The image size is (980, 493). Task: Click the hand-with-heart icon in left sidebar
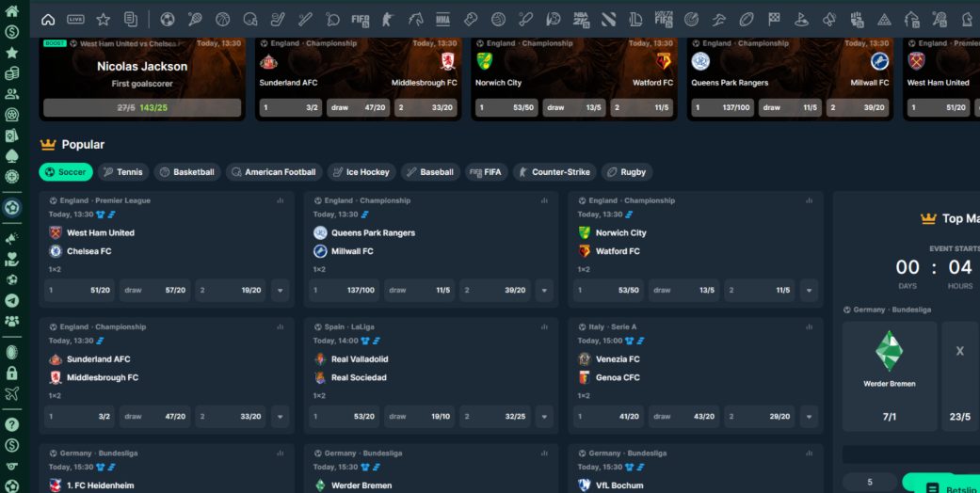[12, 260]
